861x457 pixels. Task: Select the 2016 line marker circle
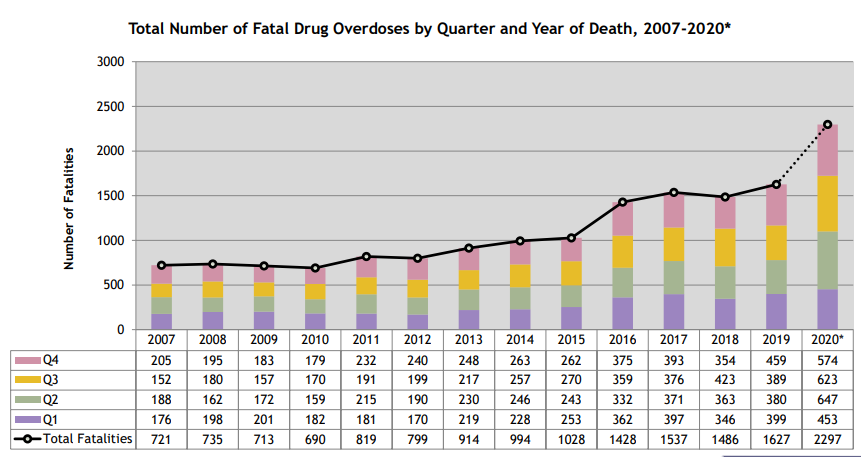(622, 202)
